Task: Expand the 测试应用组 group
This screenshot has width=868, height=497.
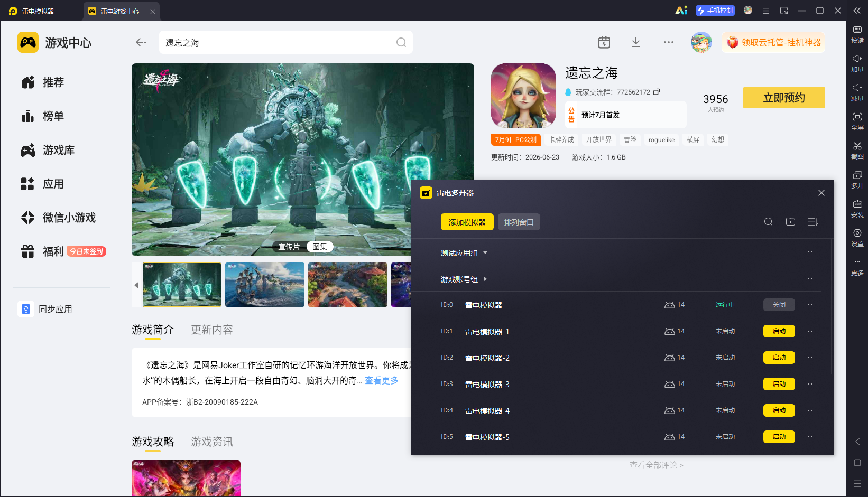Action: pyautogui.click(x=485, y=252)
